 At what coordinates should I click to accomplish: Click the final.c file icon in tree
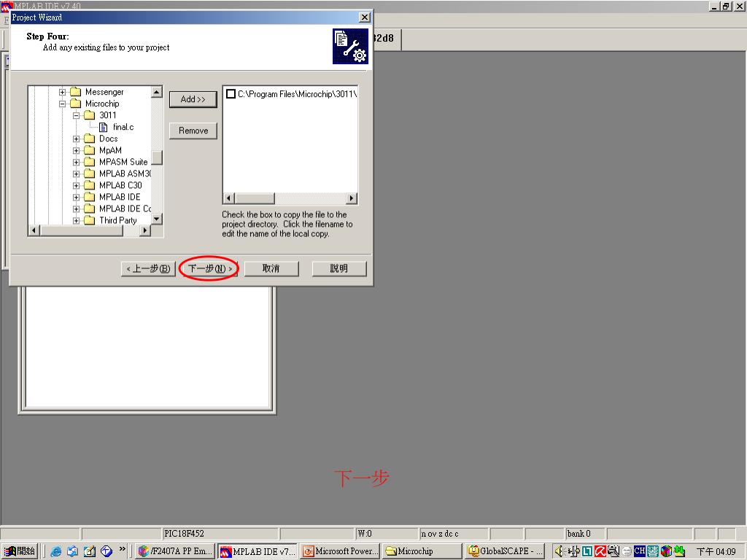(x=104, y=127)
